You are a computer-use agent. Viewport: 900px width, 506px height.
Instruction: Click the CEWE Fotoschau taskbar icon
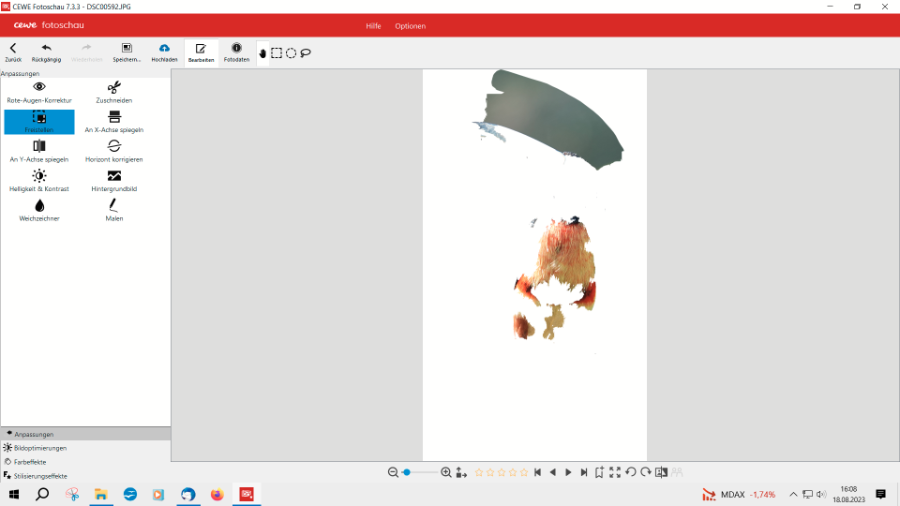click(247, 494)
